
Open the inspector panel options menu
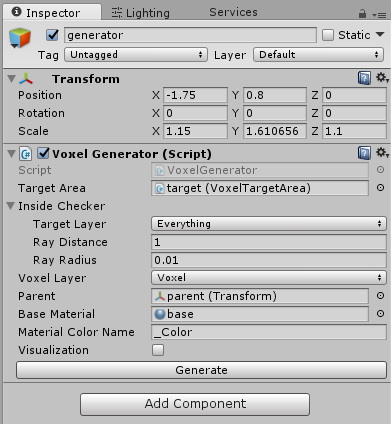pyautogui.click(x=379, y=15)
